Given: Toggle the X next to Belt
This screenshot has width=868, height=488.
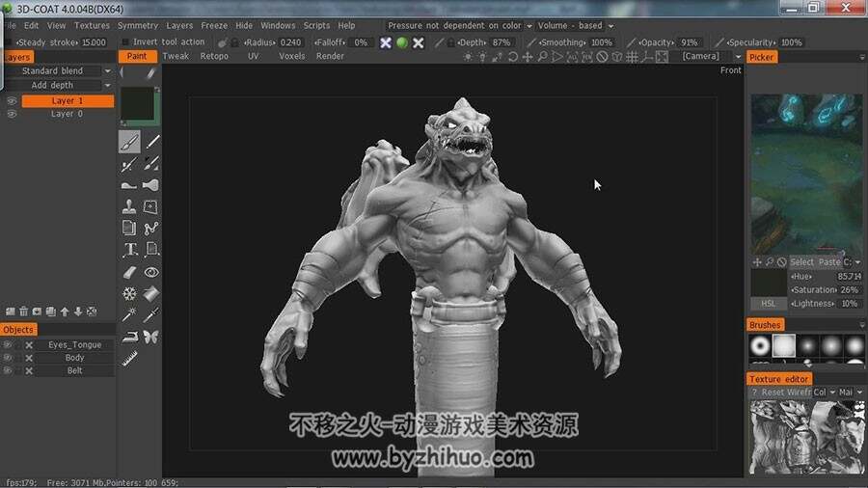Looking at the screenshot, I should click(x=29, y=370).
